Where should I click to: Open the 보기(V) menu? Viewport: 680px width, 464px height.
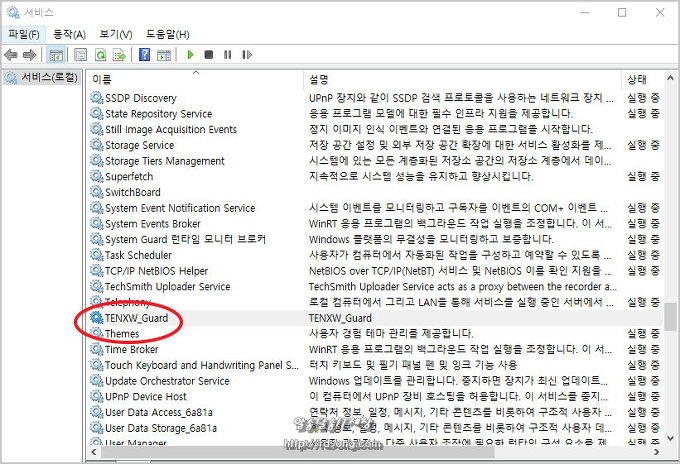point(115,34)
